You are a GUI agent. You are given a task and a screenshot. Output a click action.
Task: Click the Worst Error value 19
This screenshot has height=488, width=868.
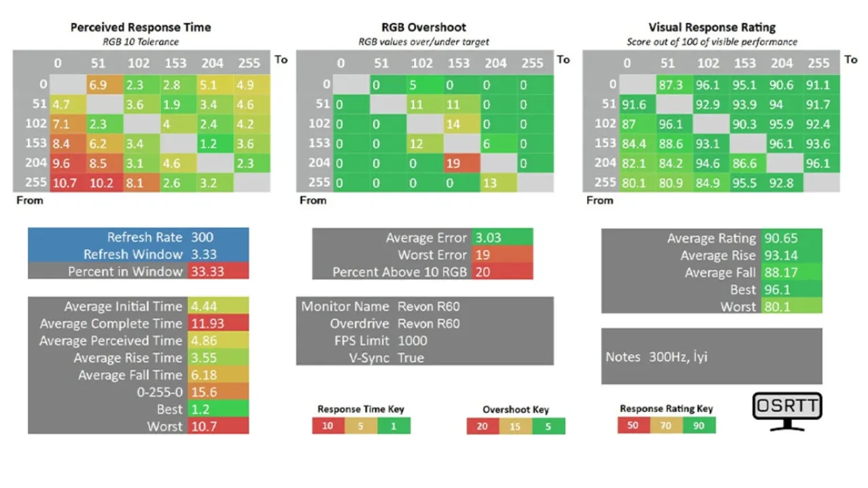(x=502, y=255)
